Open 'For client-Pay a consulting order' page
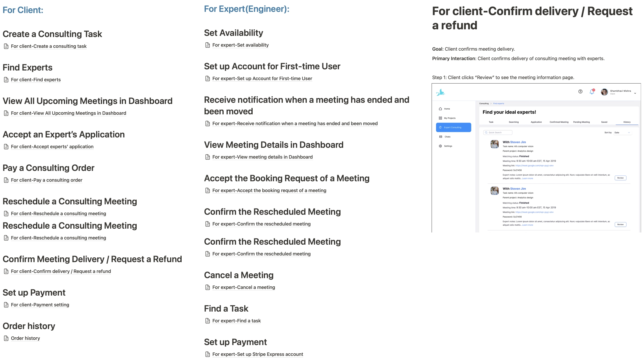644x364 pixels. point(46,180)
